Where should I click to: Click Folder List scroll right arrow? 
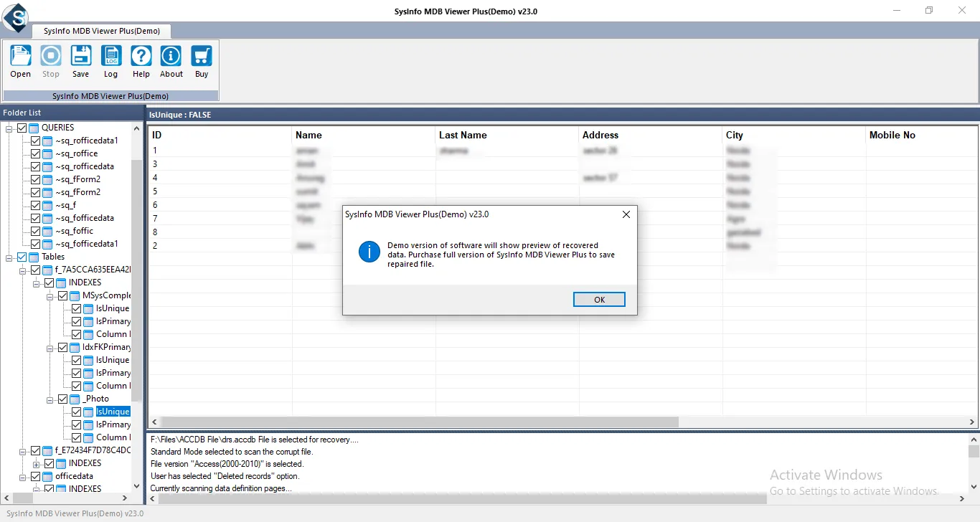pos(126,498)
